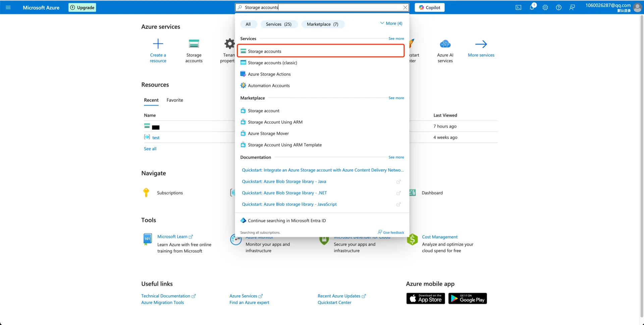
Task: Select Storage accounts service result
Action: 321,51
